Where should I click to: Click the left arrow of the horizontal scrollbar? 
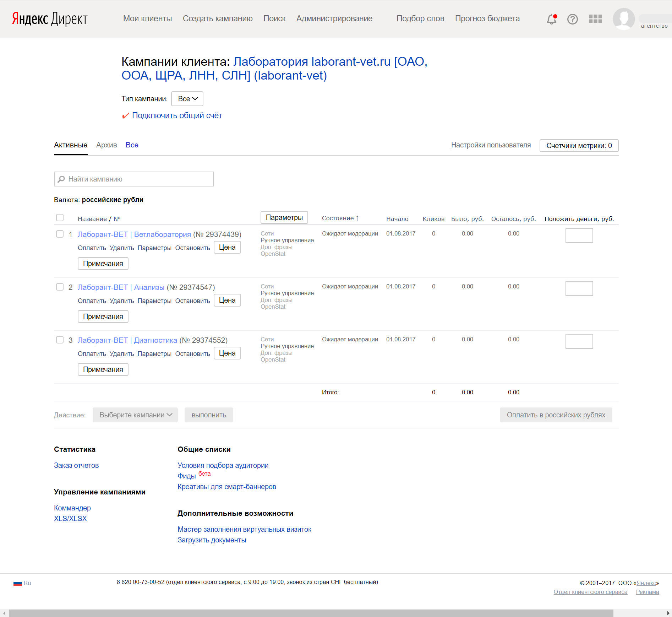click(4, 613)
